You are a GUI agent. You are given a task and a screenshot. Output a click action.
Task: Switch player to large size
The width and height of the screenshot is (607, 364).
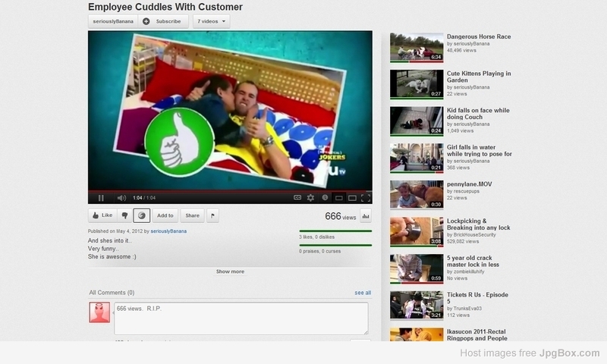[351, 198]
